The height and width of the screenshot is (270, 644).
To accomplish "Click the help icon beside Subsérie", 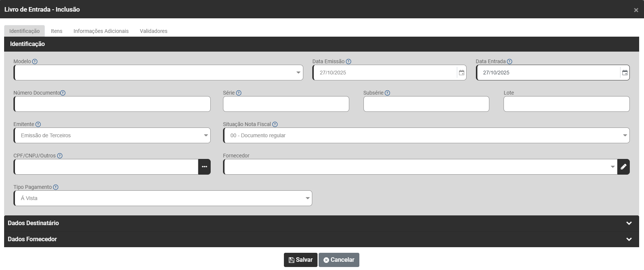I will 387,93.
